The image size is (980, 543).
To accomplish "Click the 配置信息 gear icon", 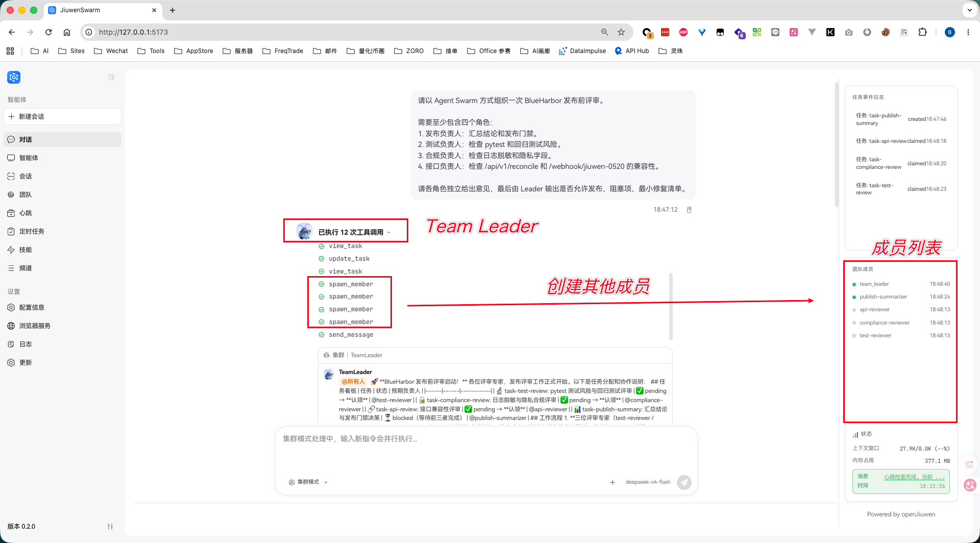I will click(x=11, y=307).
